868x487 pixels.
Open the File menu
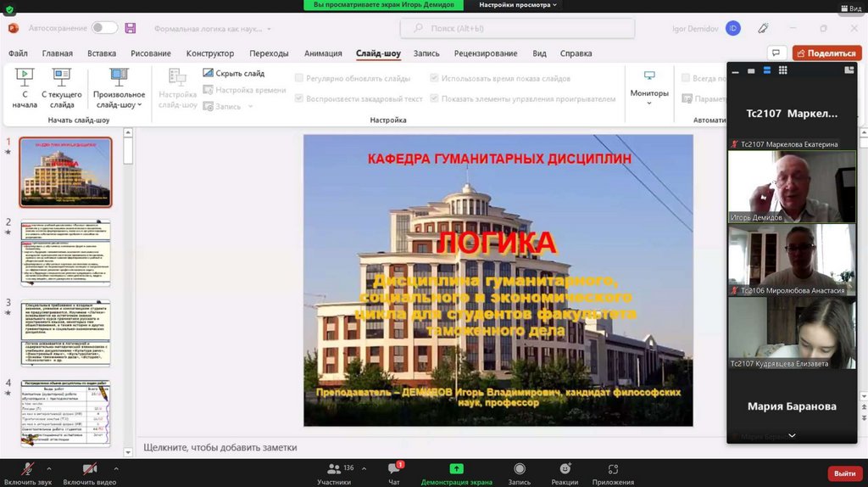point(18,53)
